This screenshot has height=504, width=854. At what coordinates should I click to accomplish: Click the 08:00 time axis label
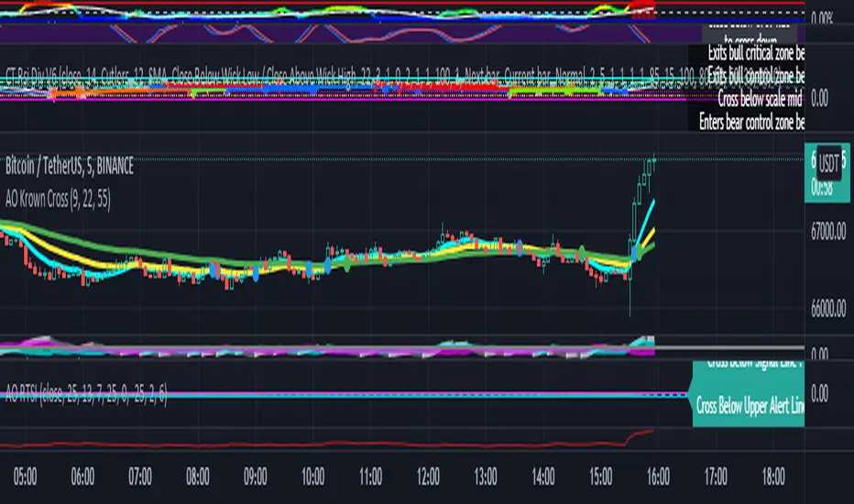point(198,477)
